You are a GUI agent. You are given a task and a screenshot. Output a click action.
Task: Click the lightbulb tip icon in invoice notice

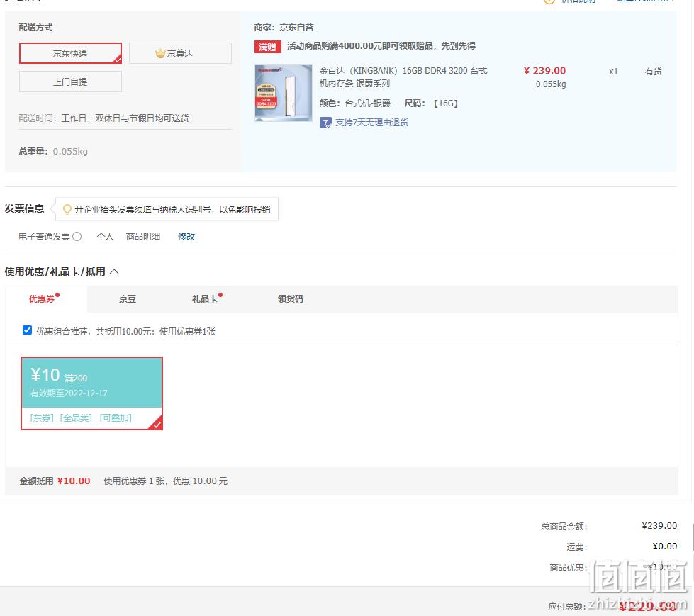tap(67, 209)
